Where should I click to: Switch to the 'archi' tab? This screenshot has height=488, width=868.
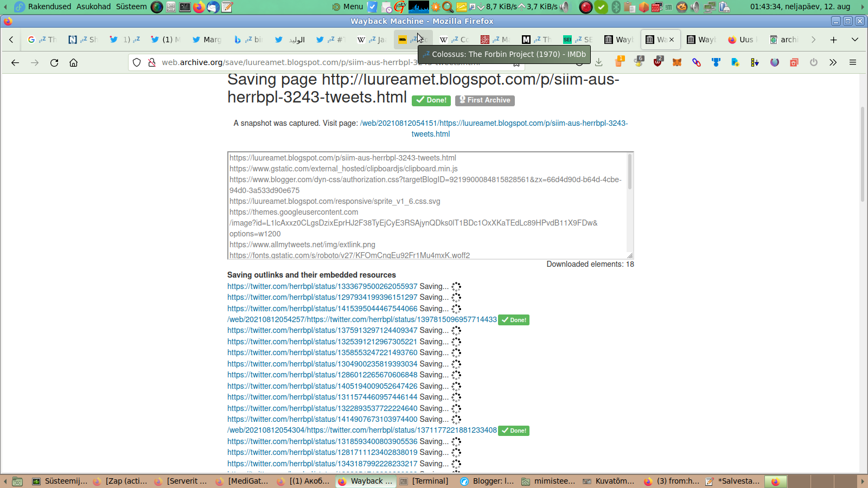click(x=784, y=40)
